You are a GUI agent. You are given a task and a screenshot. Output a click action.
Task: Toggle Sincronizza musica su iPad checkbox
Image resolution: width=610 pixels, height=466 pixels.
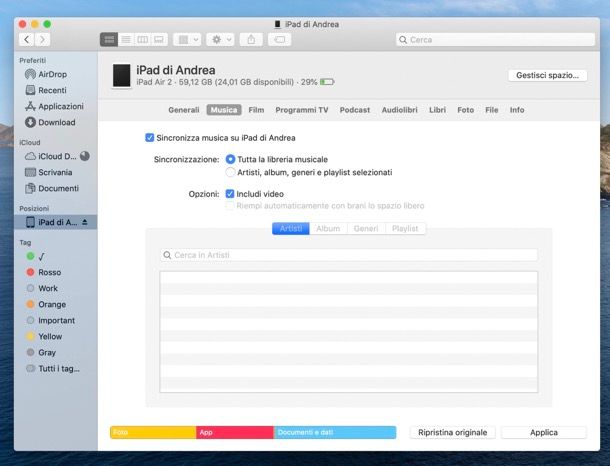149,138
